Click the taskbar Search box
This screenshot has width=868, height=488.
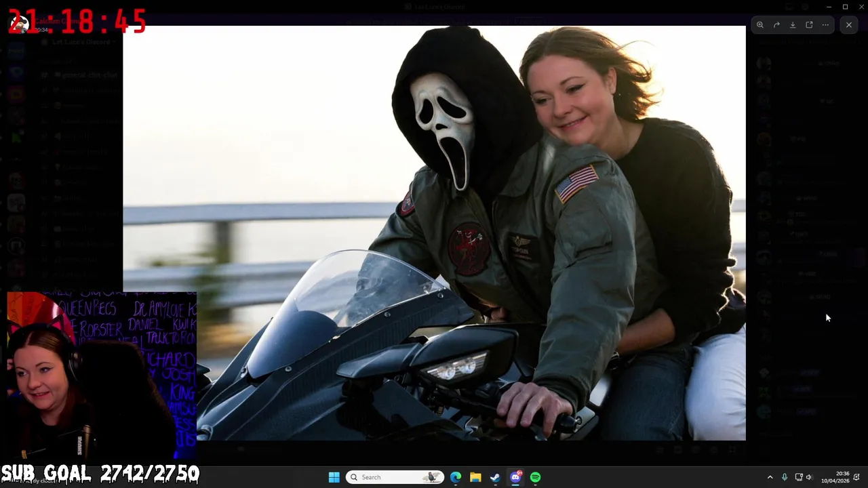(395, 477)
